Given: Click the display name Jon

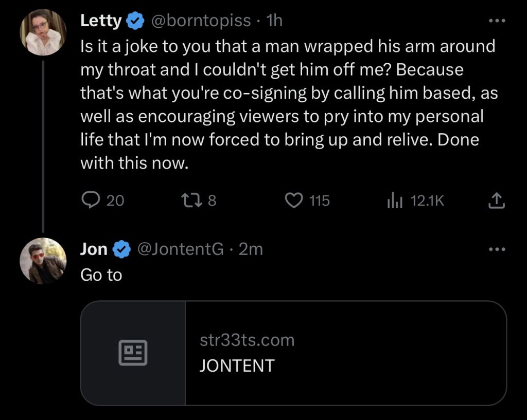Looking at the screenshot, I should [94, 249].
